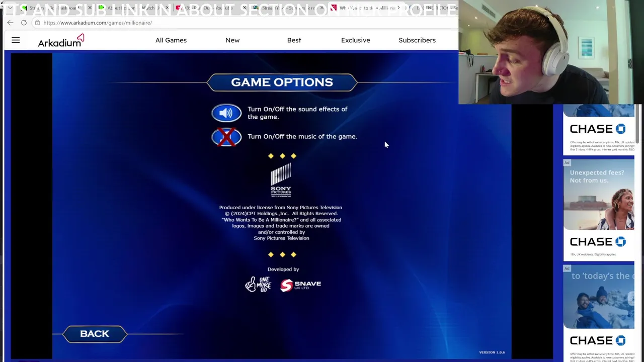Click the Ad label on the 'Unexpected fees' ad

567,163
